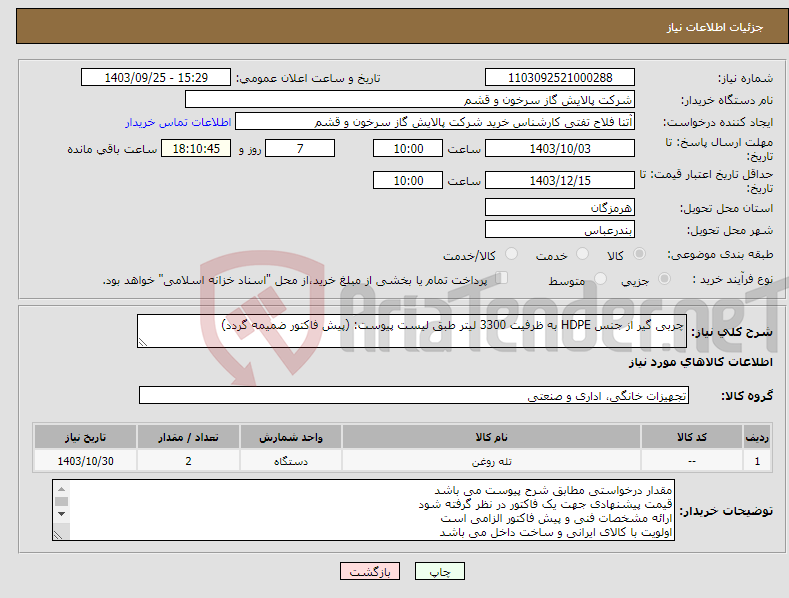Click the need date cell 1403/10/30

click(x=86, y=461)
